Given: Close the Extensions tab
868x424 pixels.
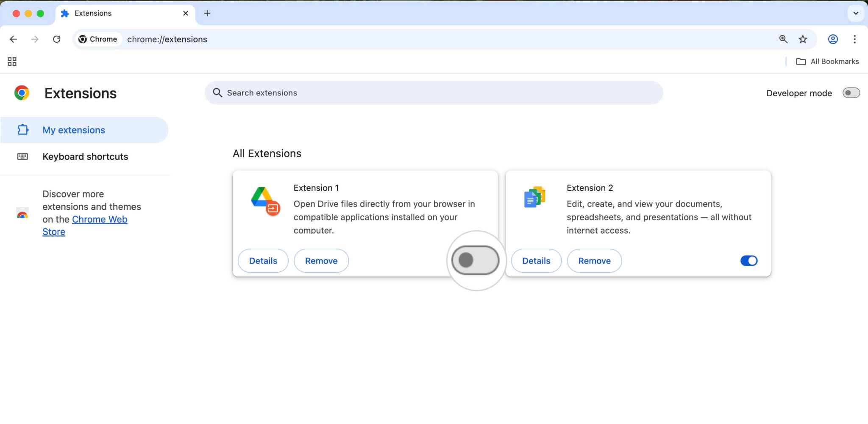Looking at the screenshot, I should pyautogui.click(x=185, y=14).
